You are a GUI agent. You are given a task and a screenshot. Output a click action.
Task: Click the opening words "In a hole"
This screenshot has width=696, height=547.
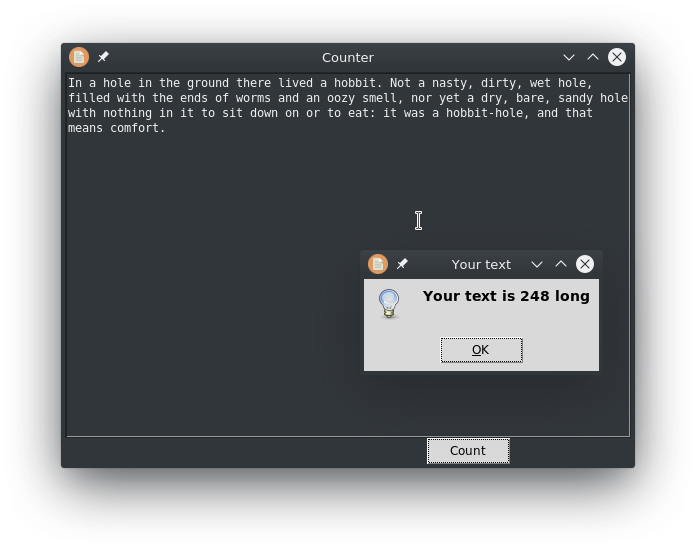click(x=100, y=83)
